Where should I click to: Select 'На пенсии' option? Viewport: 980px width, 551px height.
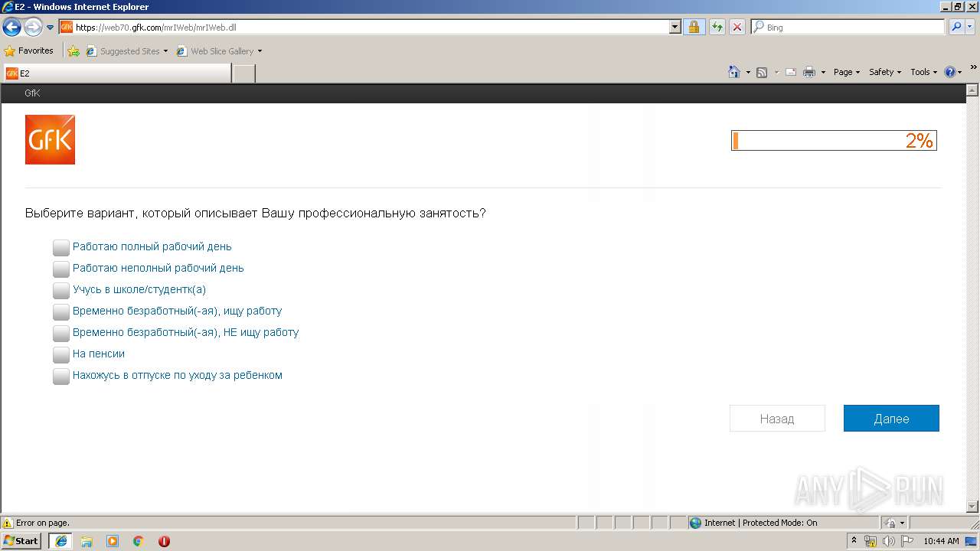coord(61,354)
